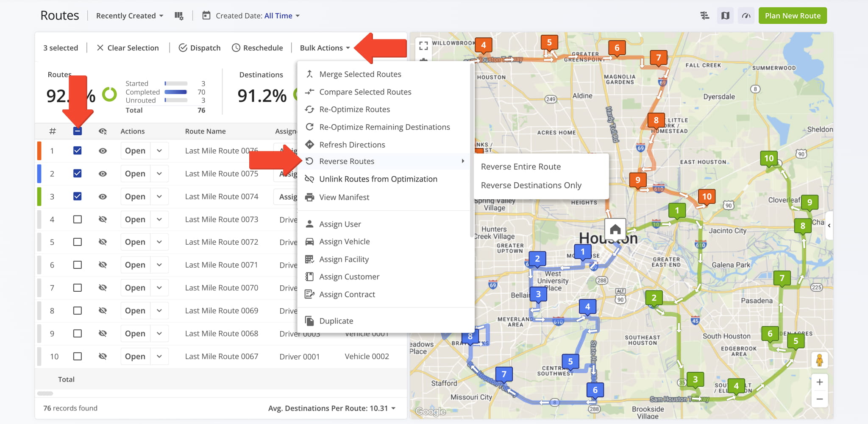Expand the Recently Created sort dropdown

pos(129,16)
